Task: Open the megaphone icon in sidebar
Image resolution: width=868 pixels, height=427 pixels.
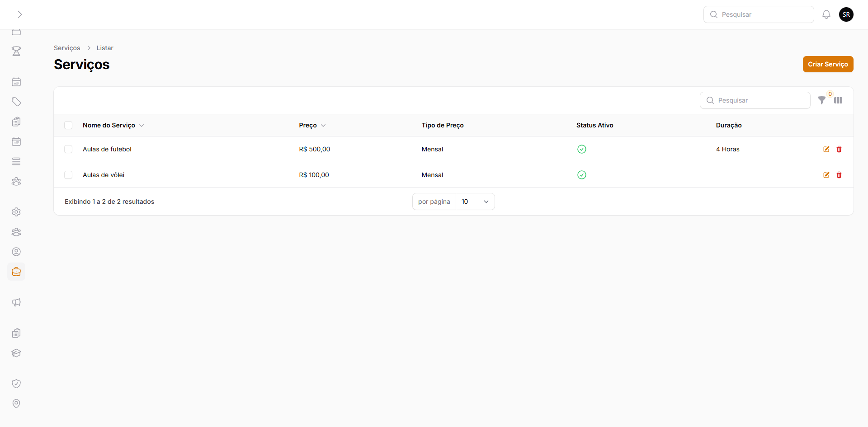Action: [16, 302]
